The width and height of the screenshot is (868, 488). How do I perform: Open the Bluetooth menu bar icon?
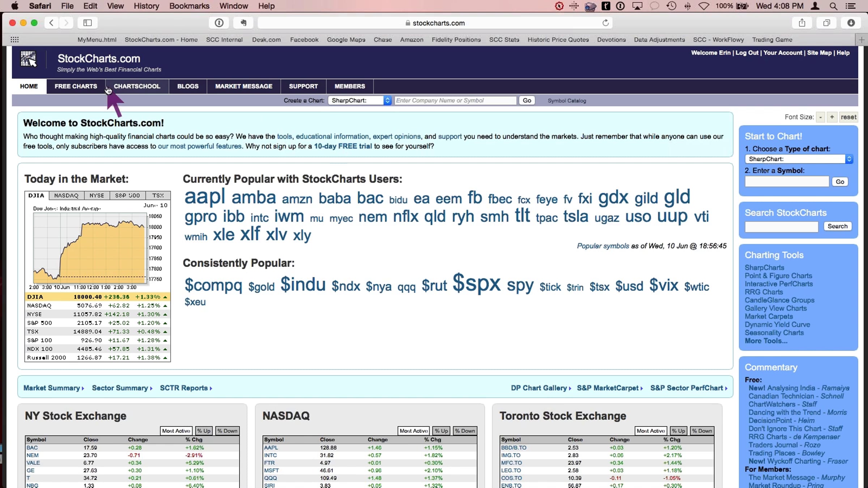688,6
